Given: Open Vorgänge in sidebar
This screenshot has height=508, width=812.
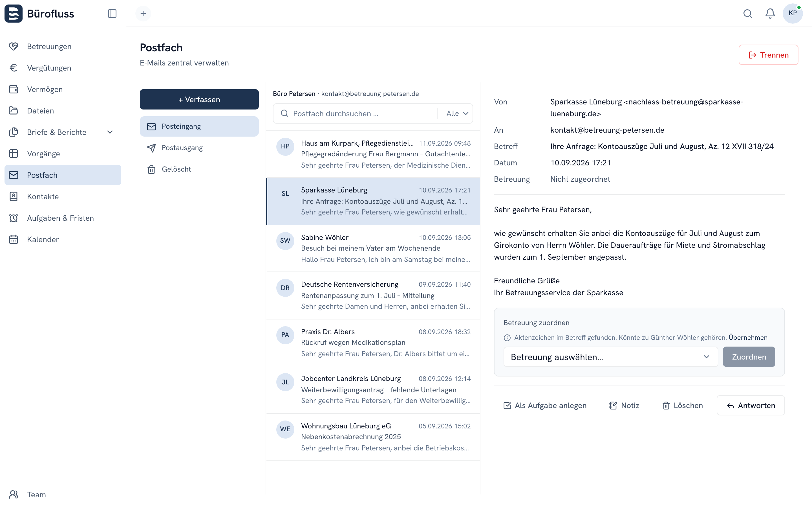Looking at the screenshot, I should point(63,154).
